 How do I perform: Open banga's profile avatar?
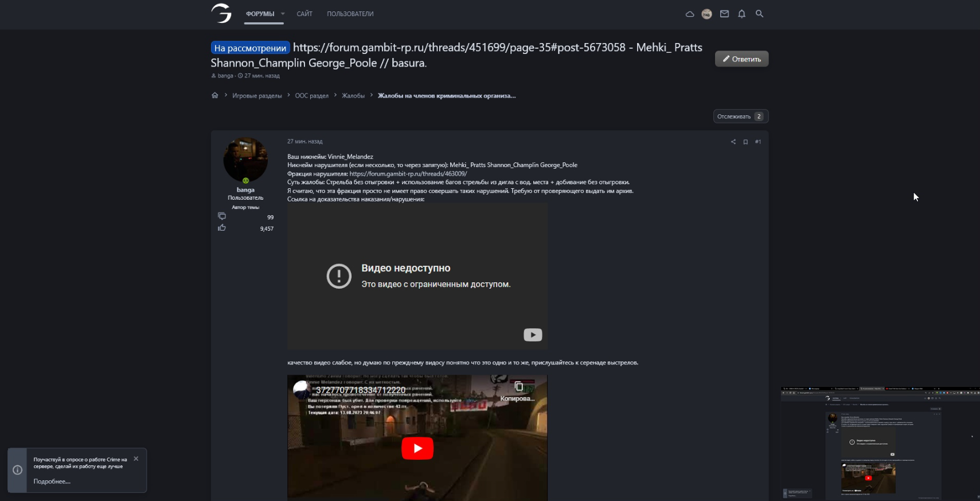coord(245,160)
